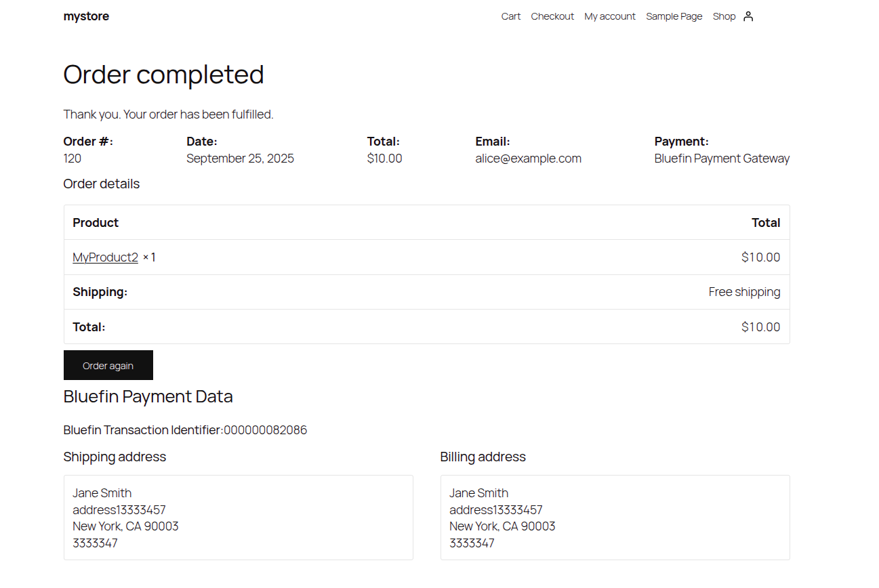Screen dimensions: 879x588
Task: Click the order number 120
Action: click(x=71, y=158)
